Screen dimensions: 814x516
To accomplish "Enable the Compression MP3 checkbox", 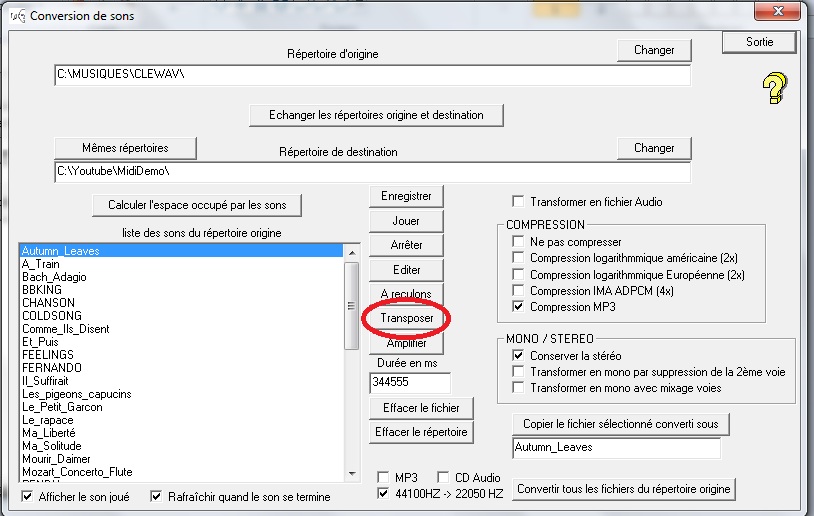I will 518,307.
